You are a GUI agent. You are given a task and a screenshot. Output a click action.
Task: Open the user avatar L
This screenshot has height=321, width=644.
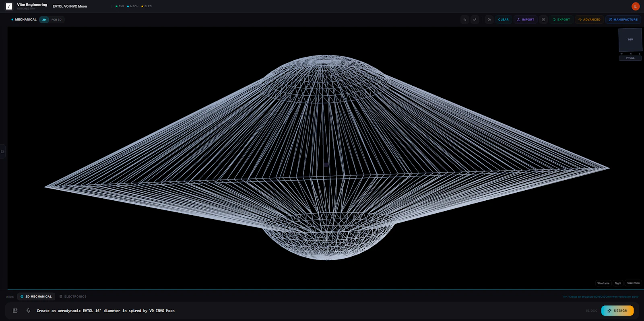tap(636, 6)
